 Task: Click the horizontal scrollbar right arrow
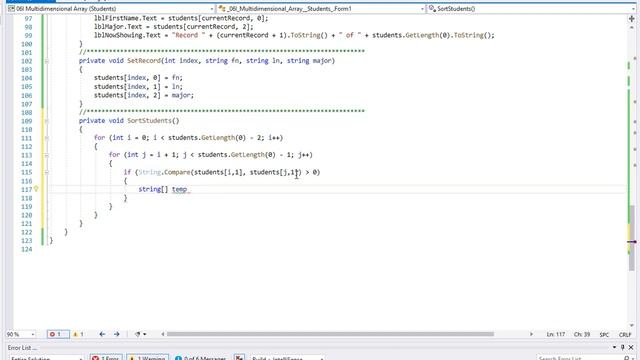(531, 334)
